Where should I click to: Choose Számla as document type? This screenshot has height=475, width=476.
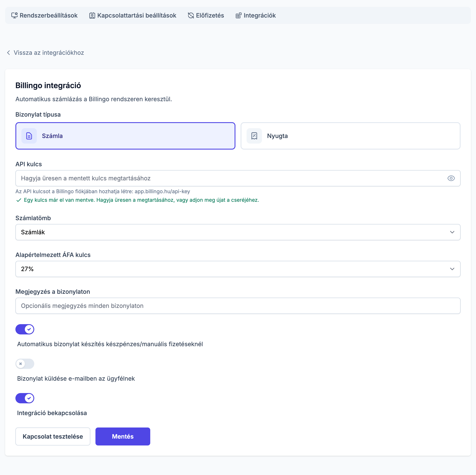coord(125,136)
